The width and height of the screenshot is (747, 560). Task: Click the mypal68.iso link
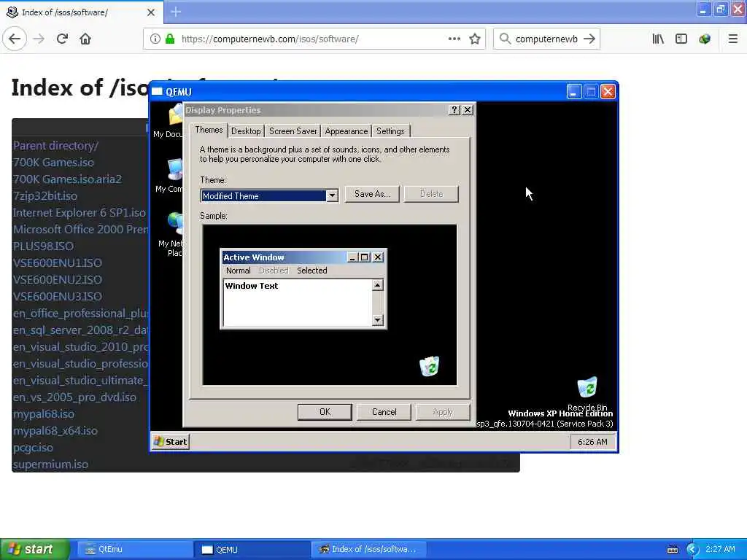43,414
